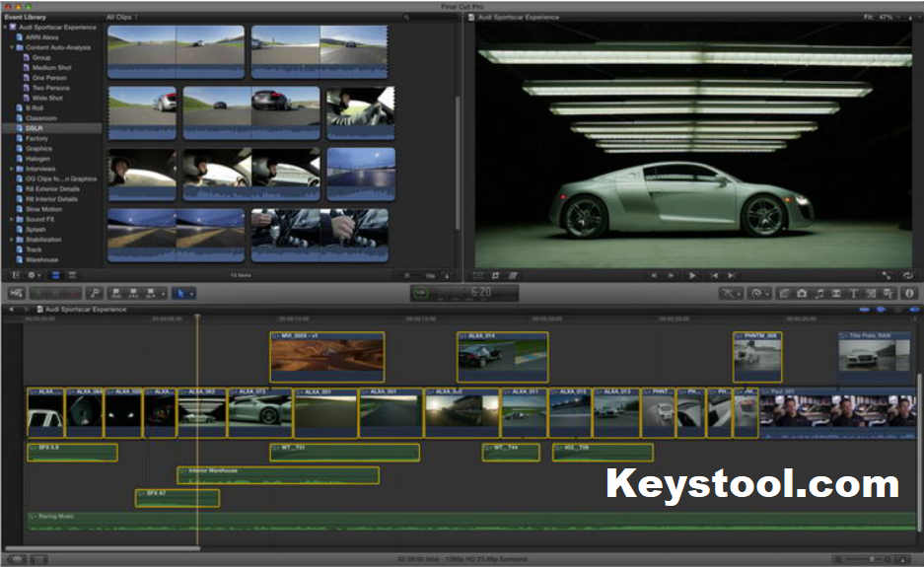Toggle viewer fullscreen playback

click(887, 275)
